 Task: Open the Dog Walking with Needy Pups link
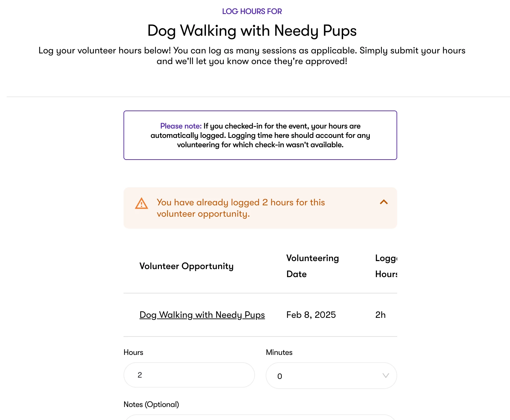click(202, 315)
